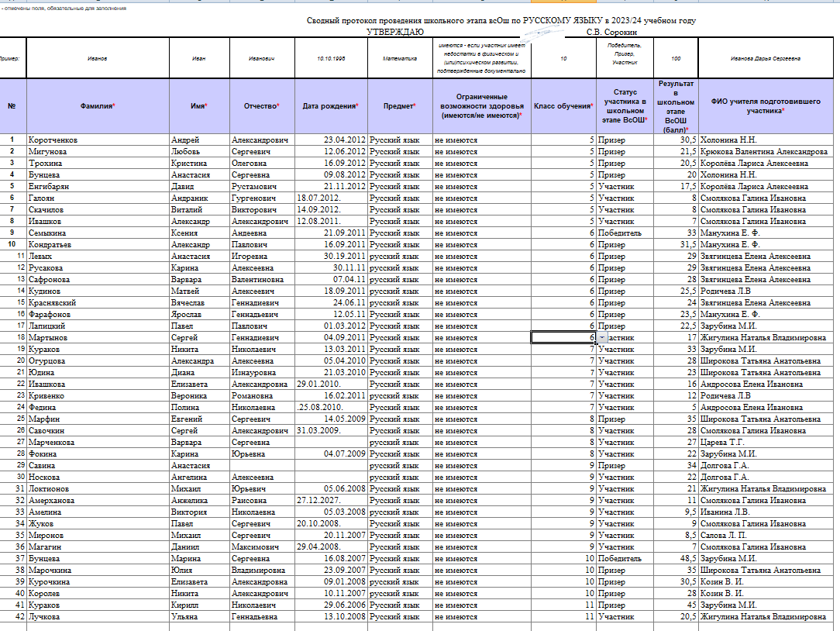Select the surname Семыкина
Viewport: 840px width, 631px height.
click(x=47, y=233)
